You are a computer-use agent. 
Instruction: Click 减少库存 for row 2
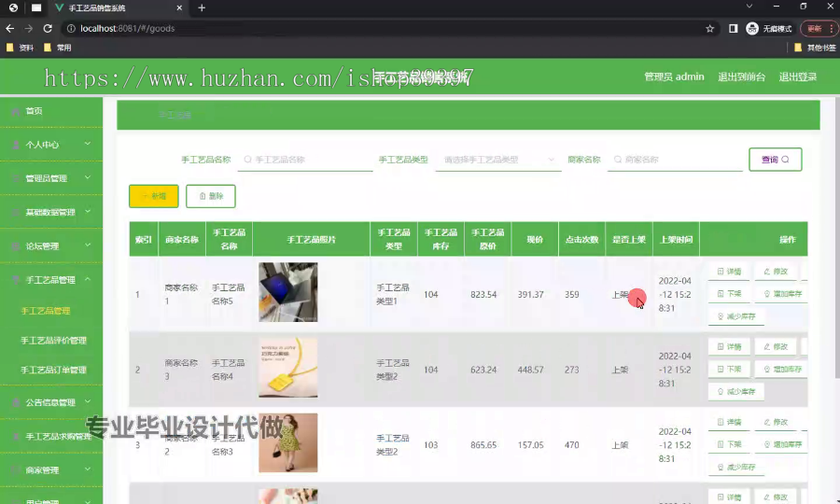coord(736,391)
